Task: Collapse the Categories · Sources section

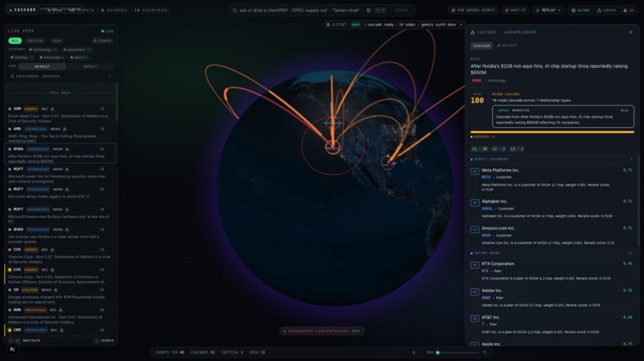Action: pos(109,77)
